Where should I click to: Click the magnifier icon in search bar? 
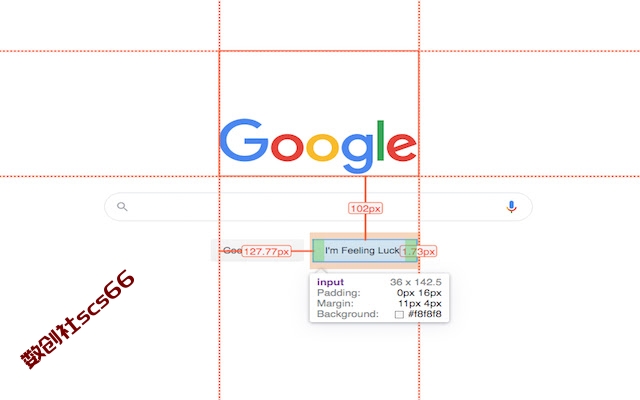pos(122,207)
